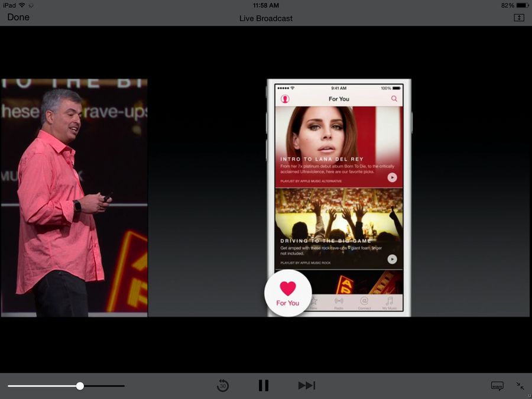Tap the New star icon in the tab bar
The image size is (532, 399).
click(314, 301)
